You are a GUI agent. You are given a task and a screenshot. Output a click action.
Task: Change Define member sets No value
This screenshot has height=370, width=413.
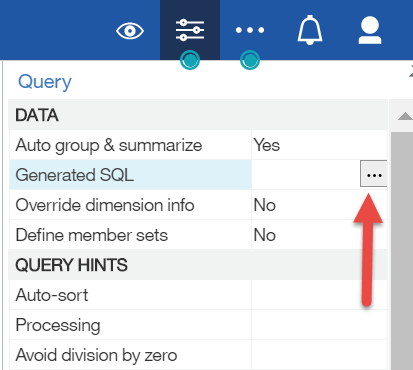tap(319, 235)
